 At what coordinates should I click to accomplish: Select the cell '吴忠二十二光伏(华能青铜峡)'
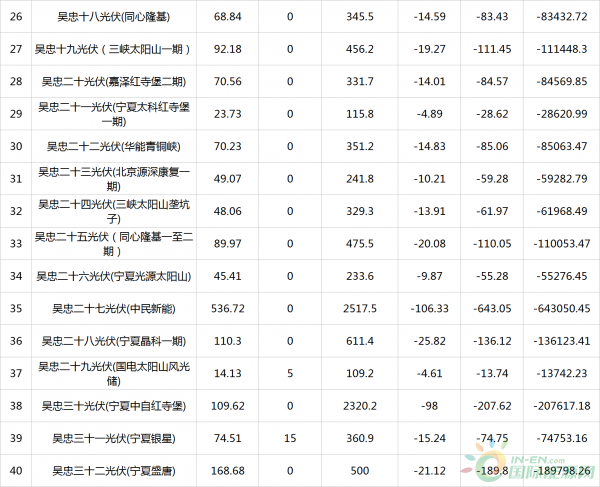pyautogui.click(x=114, y=146)
